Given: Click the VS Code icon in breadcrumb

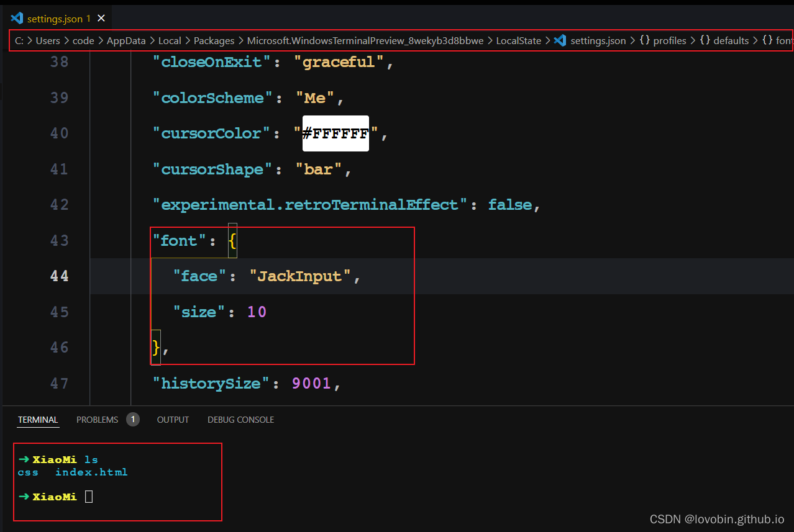Looking at the screenshot, I should [560, 41].
